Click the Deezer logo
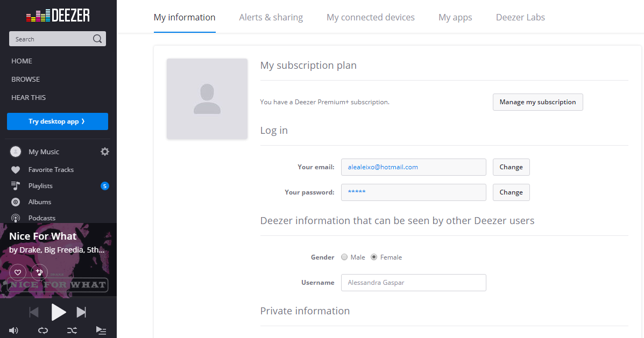 pos(58,16)
